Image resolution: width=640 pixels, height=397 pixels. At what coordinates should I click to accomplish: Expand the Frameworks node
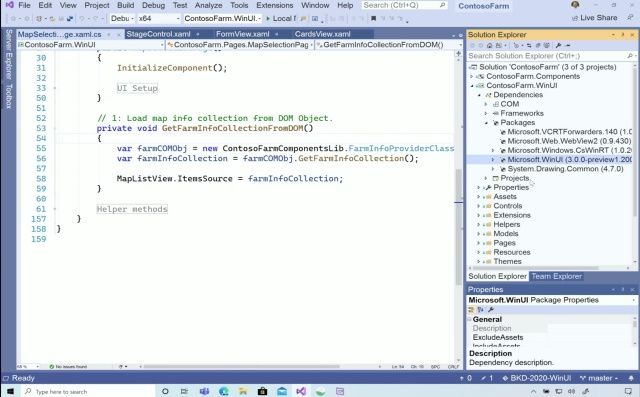coord(486,113)
